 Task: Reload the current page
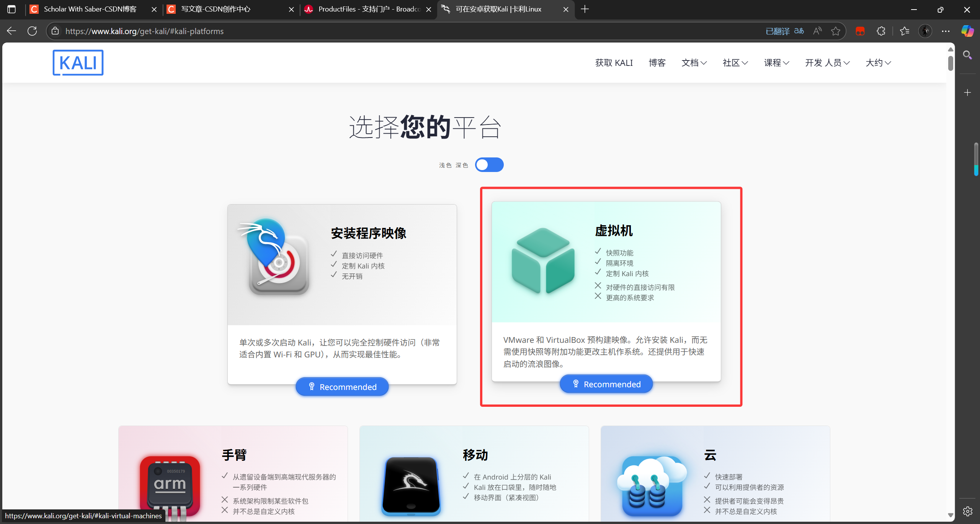pos(32,31)
